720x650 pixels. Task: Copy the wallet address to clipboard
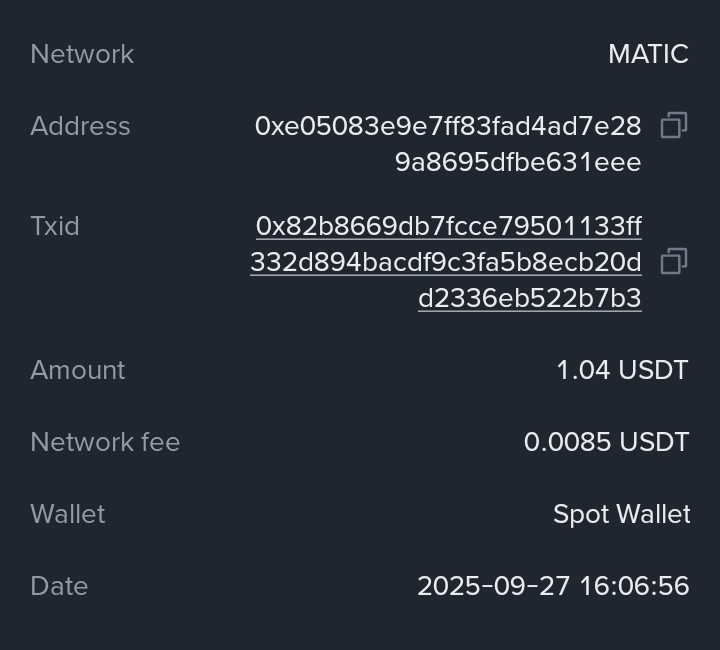coord(674,126)
